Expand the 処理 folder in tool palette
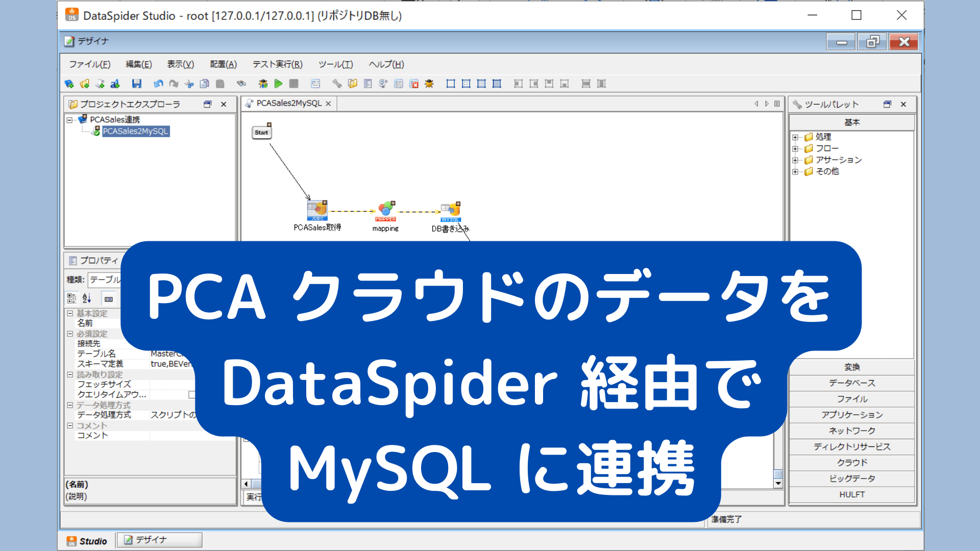Screen dimensions: 980x551 click(795, 137)
